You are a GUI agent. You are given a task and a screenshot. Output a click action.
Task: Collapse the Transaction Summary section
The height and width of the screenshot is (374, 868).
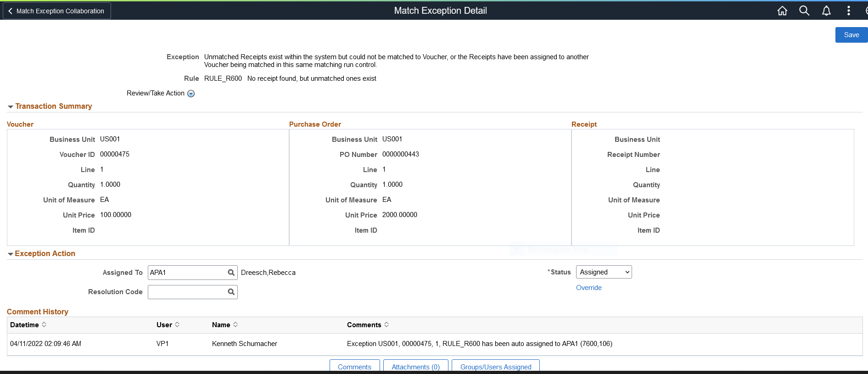coord(10,106)
